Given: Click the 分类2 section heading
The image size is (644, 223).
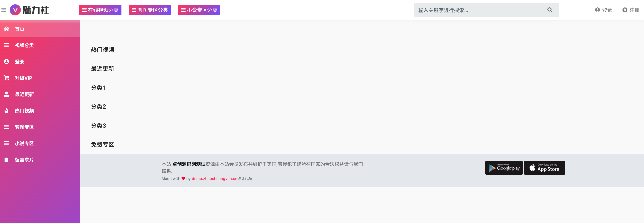Looking at the screenshot, I should (99, 107).
